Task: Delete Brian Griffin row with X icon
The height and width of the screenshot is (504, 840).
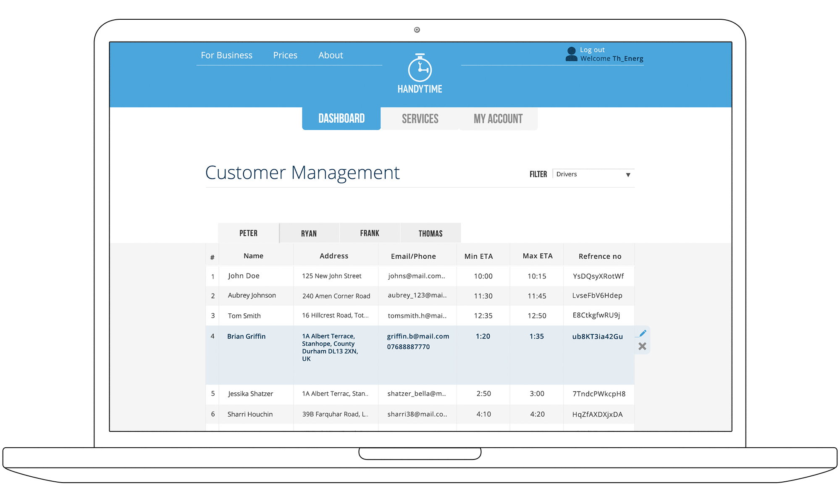Action: coord(642,346)
